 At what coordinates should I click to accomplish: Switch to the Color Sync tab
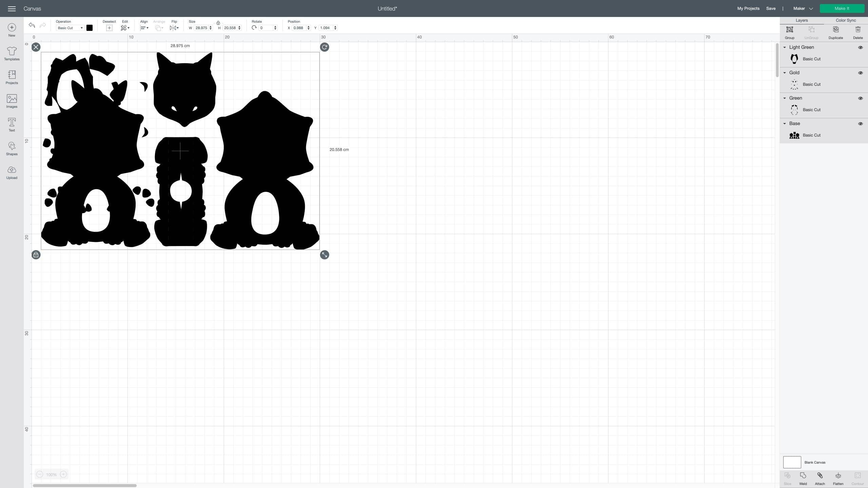[846, 20]
